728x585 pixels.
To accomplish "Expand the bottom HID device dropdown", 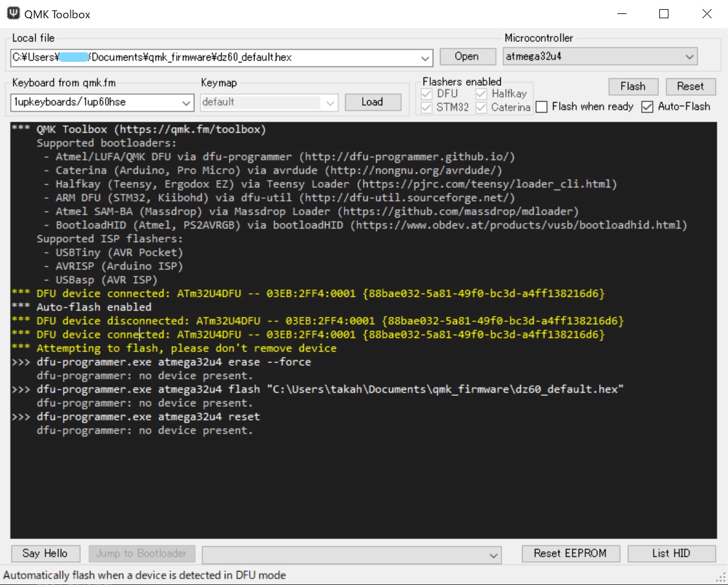I will (x=493, y=555).
